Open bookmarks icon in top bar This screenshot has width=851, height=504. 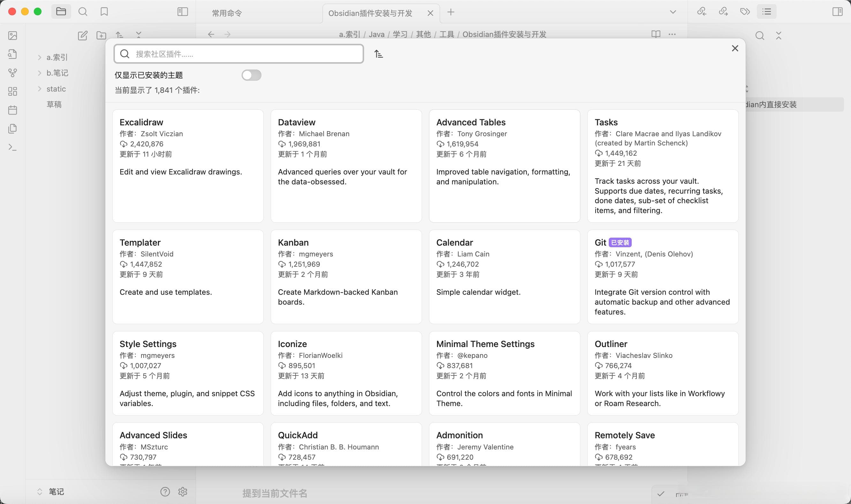point(104,12)
